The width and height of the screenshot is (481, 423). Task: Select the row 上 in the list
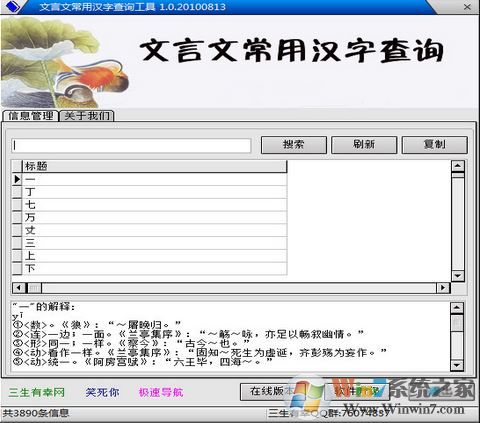154,256
